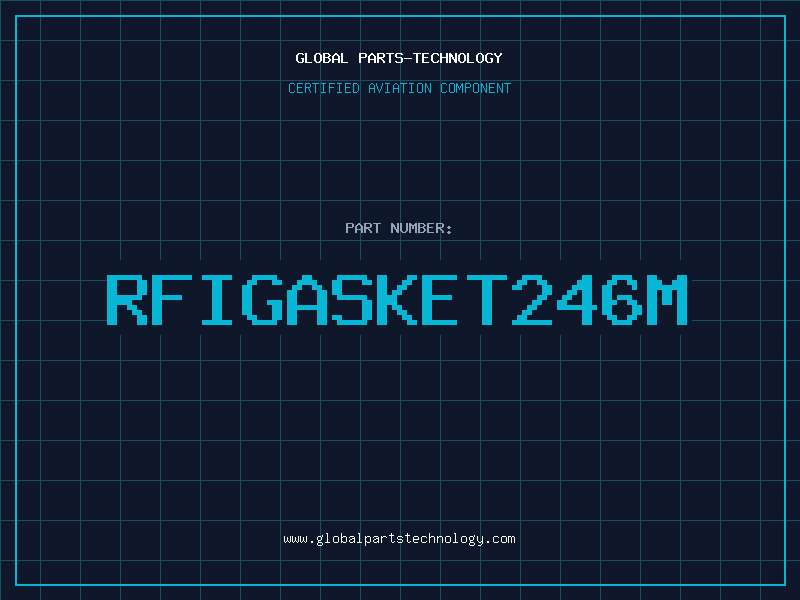Screen dimensions: 800x600
Task: Open the www.globalpartstechnology.com link
Action: 399,539
